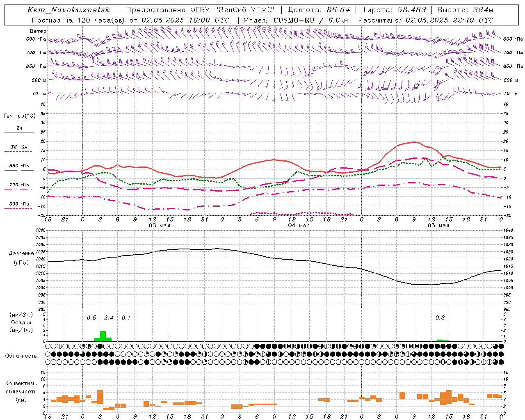The height and width of the screenshot is (420, 525).
Task: Click the tallest green precipitation bar
Action: click(x=103, y=336)
